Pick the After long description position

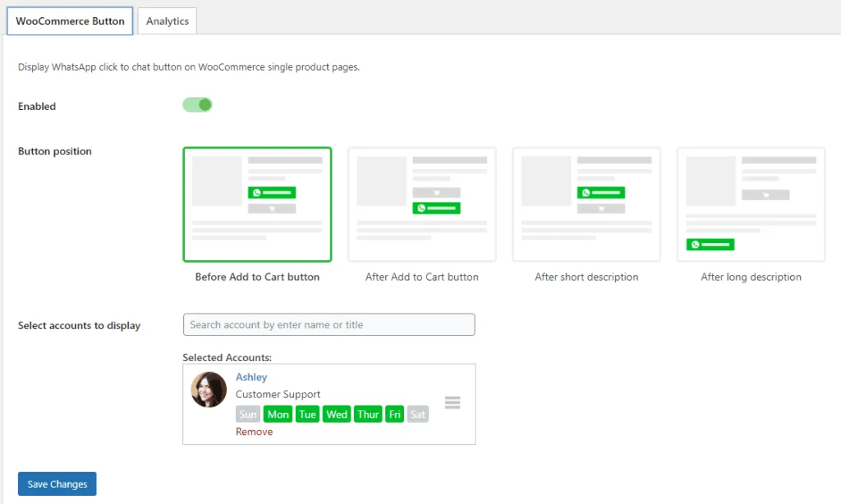coord(750,204)
